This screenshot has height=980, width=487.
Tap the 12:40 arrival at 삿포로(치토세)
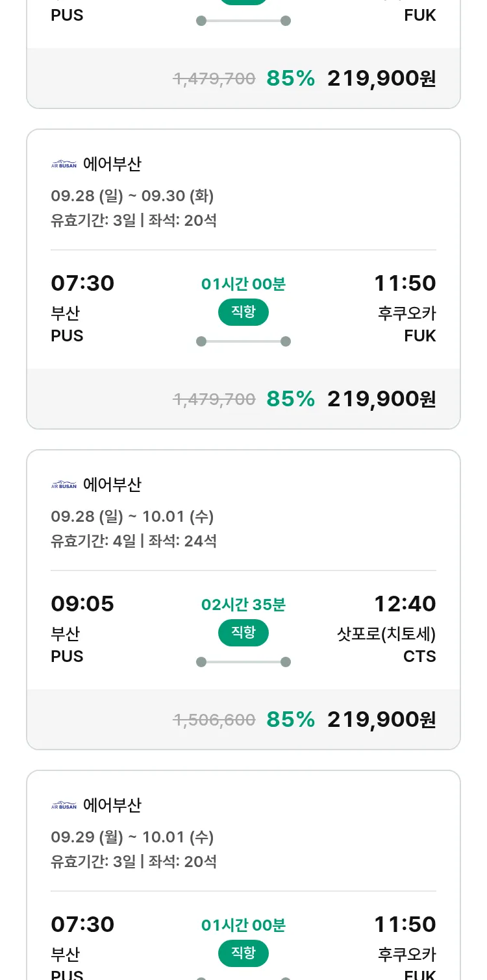pos(405,604)
